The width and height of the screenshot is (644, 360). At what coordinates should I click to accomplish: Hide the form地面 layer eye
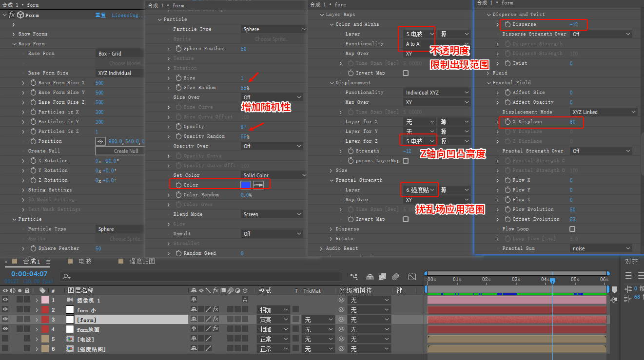(x=5, y=329)
